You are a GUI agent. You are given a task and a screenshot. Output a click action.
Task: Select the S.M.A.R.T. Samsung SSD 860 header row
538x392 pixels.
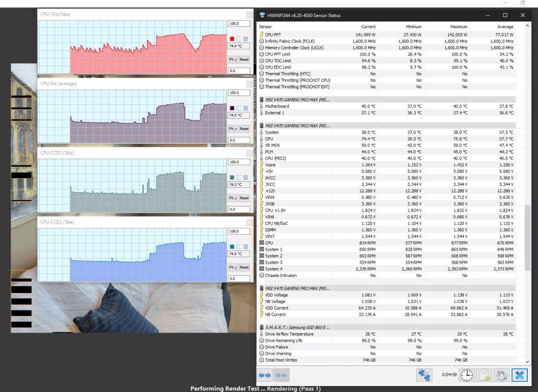tap(387, 327)
